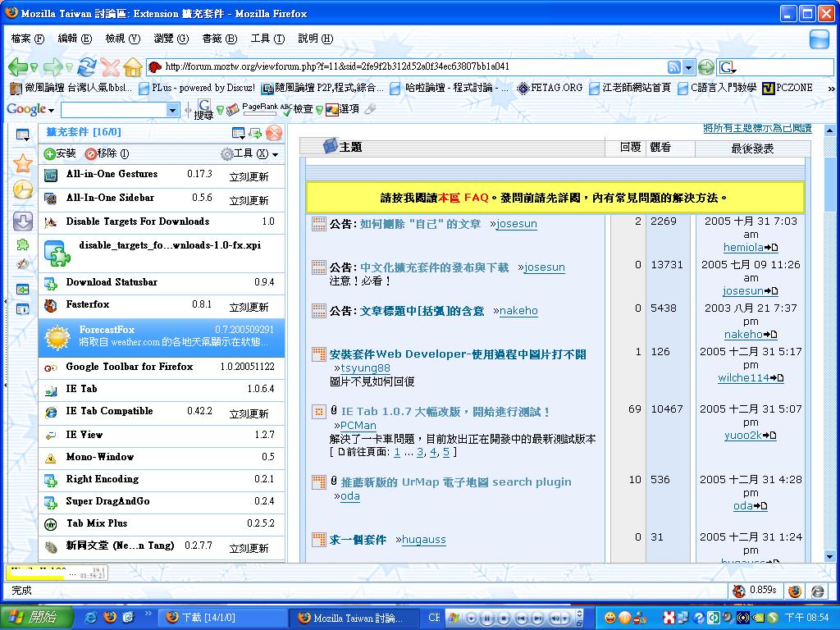The height and width of the screenshot is (630, 840).
Task: Select the Google Toolbar for Firefox extension
Action: pyautogui.click(x=162, y=367)
